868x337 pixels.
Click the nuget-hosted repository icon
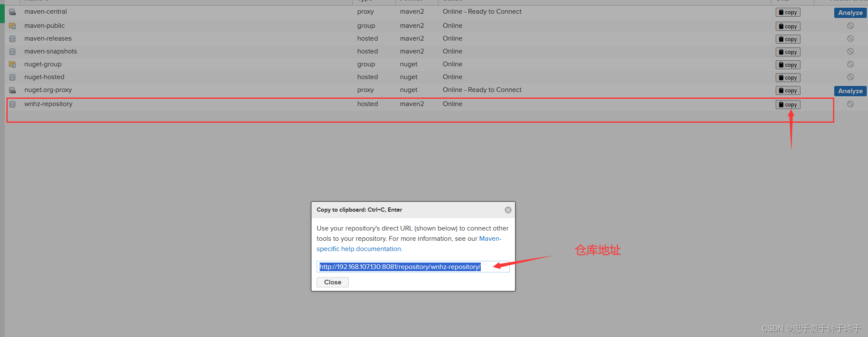[x=12, y=77]
